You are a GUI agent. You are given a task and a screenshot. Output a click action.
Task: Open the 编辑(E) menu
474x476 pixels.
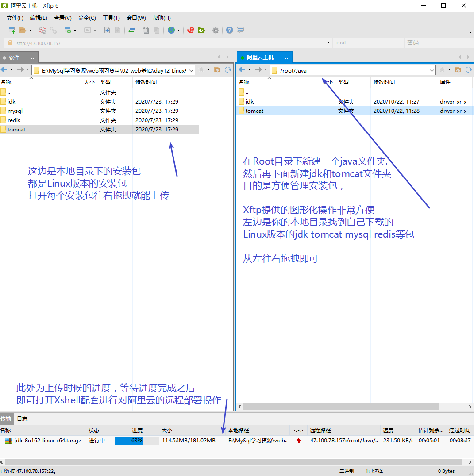[x=39, y=18]
